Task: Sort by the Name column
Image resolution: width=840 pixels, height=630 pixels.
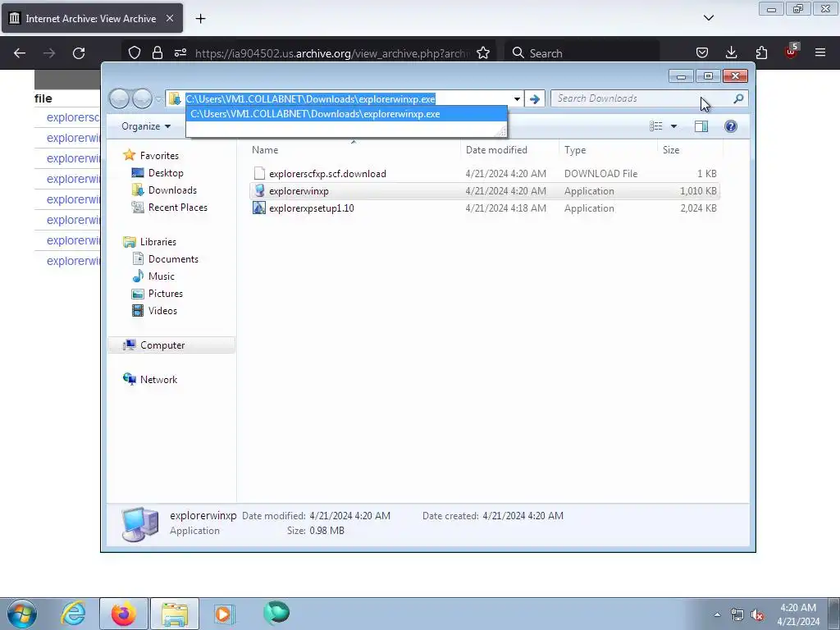Action: coord(354,150)
